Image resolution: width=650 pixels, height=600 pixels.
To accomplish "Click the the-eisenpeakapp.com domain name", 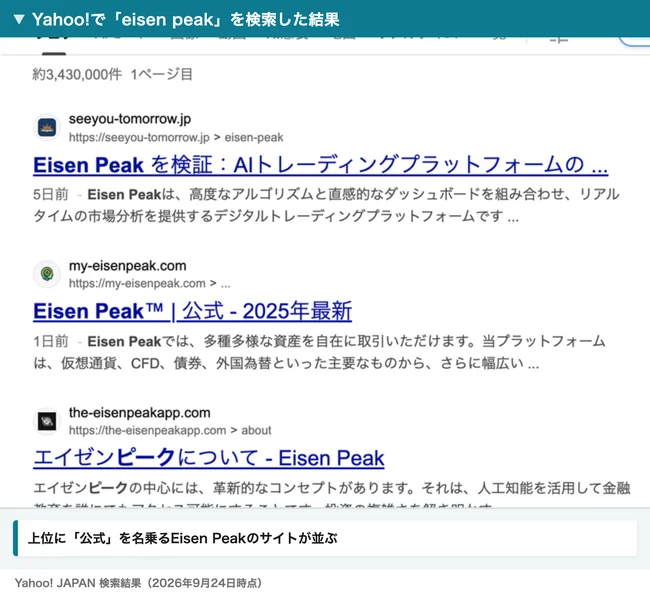I will click(x=139, y=413).
